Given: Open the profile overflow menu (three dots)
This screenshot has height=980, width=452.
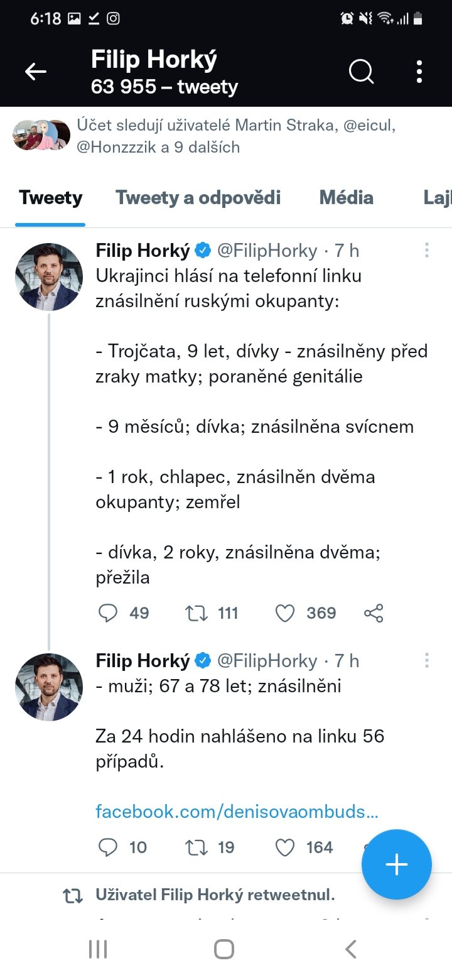Looking at the screenshot, I should [x=419, y=72].
